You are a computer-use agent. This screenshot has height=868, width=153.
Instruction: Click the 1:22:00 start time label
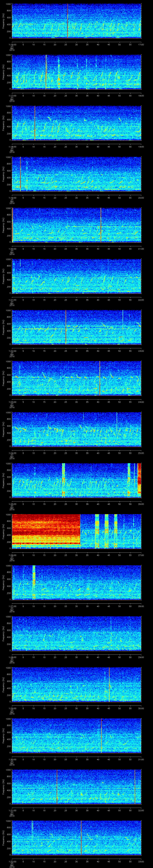pos(12,351)
